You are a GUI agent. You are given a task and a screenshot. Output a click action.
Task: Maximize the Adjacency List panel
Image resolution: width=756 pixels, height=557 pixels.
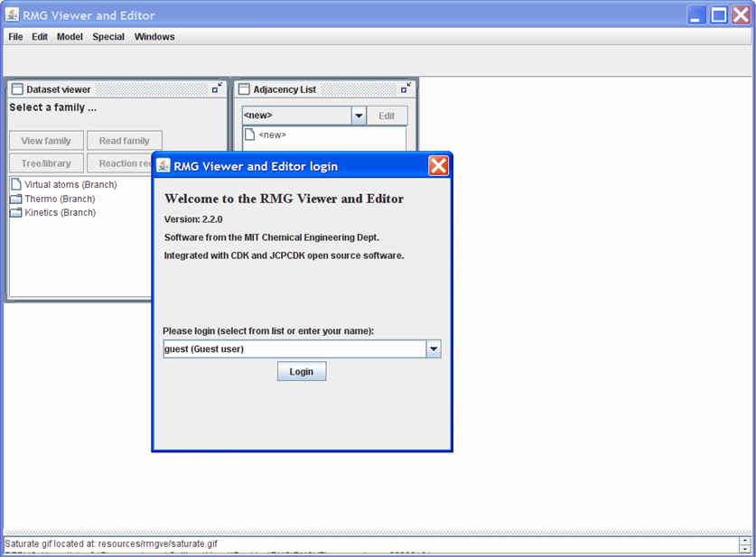click(x=406, y=88)
